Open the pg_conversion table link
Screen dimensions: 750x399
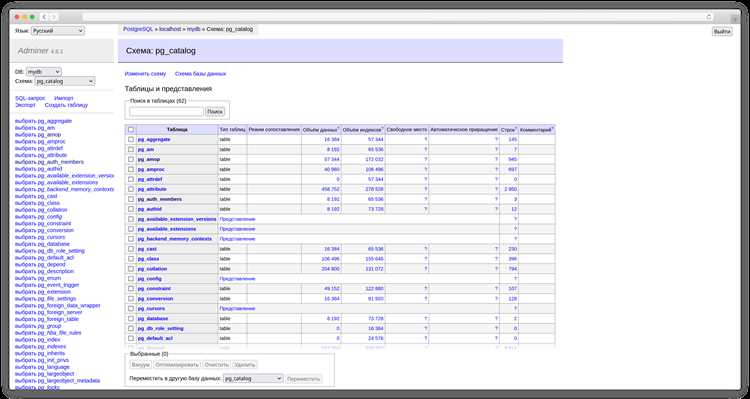coord(155,299)
